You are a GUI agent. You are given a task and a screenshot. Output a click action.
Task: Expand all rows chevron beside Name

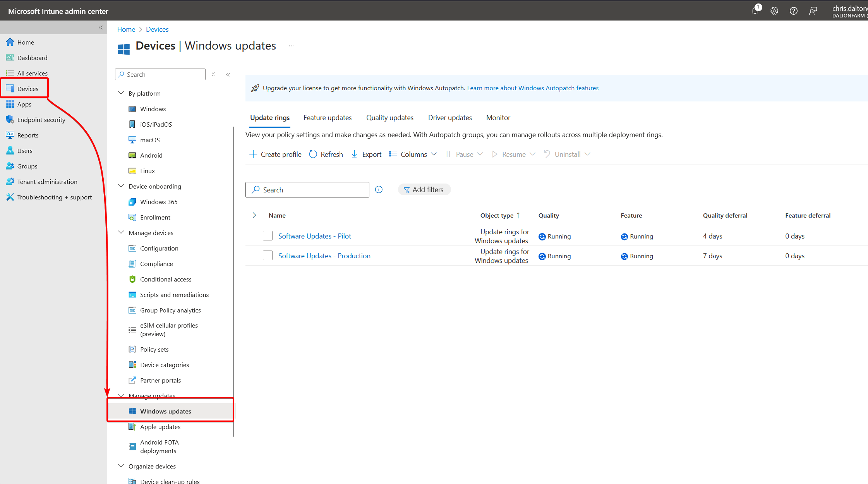[x=254, y=215]
